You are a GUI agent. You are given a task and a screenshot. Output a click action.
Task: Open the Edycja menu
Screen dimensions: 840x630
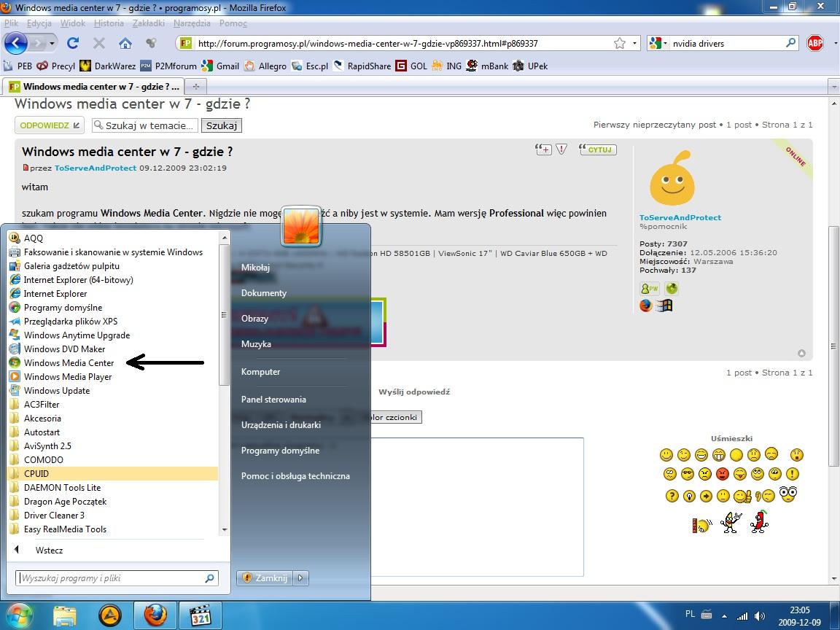[x=39, y=23]
